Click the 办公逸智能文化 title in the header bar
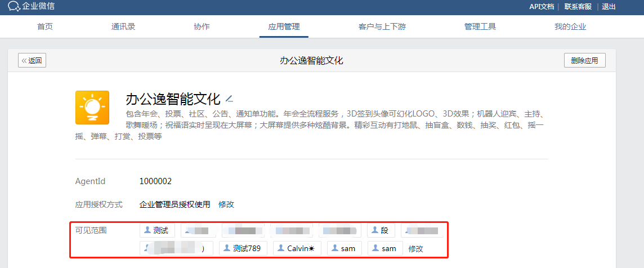The image size is (644, 268). [311, 61]
